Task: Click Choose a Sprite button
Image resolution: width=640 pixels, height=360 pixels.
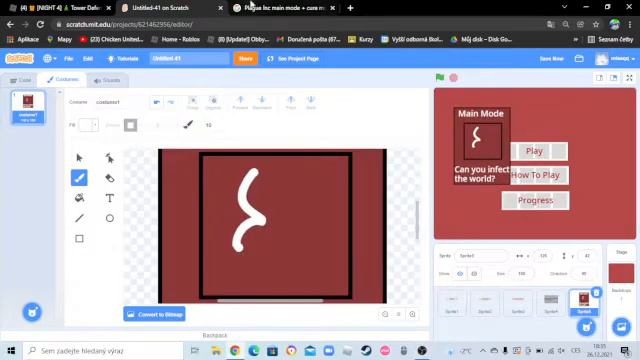Action: (587, 327)
